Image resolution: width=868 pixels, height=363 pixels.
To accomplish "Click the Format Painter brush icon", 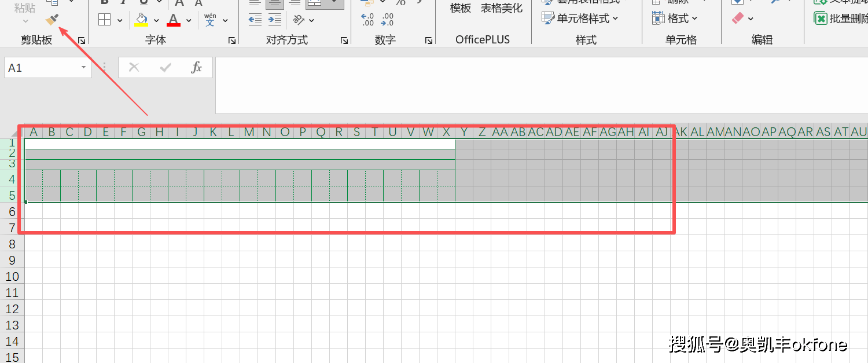I will 53,20.
